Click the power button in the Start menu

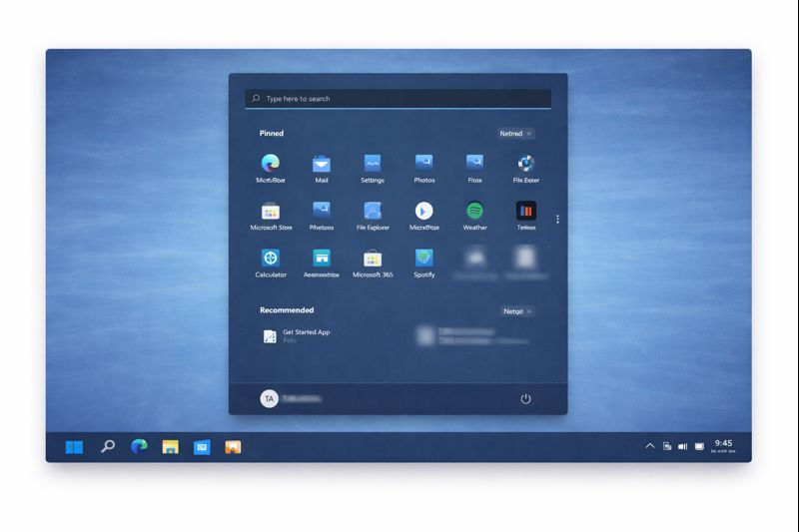pyautogui.click(x=525, y=398)
